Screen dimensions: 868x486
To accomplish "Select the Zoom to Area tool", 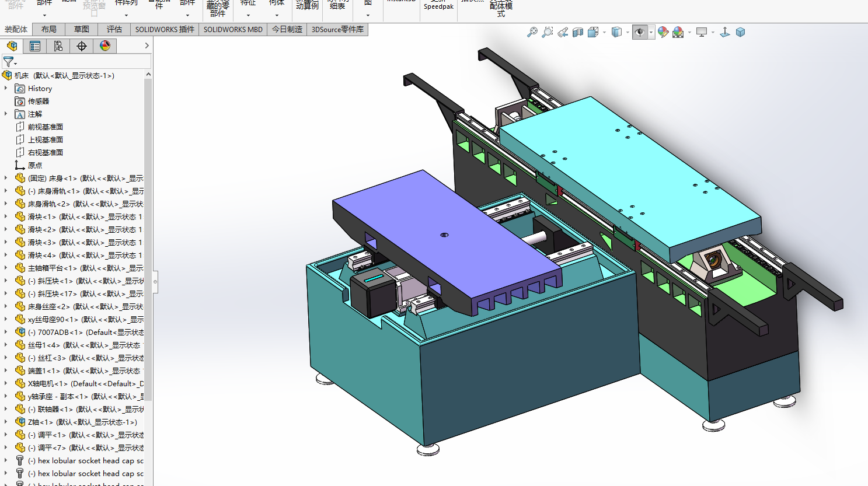I will [x=548, y=32].
